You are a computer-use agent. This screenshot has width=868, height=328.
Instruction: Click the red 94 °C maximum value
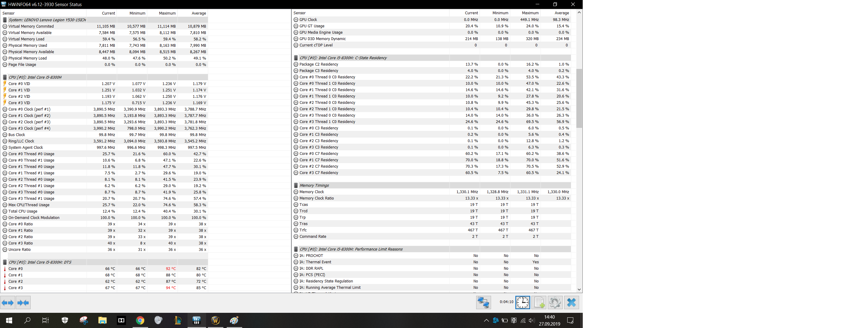pyautogui.click(x=171, y=288)
